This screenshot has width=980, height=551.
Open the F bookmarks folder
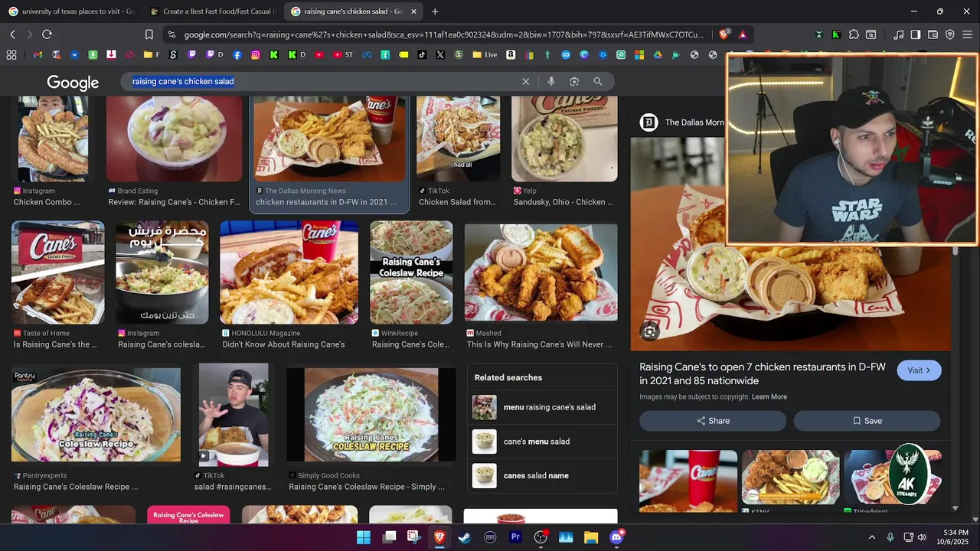pyautogui.click(x=152, y=55)
